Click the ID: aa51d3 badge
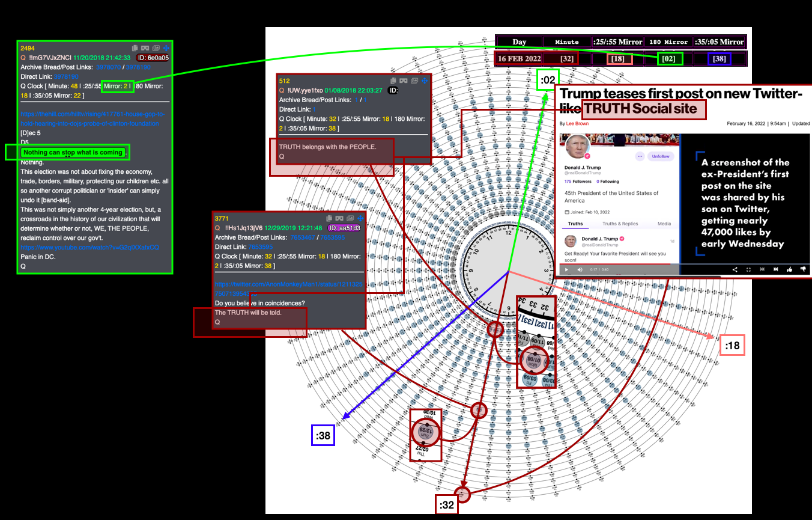 tap(345, 228)
